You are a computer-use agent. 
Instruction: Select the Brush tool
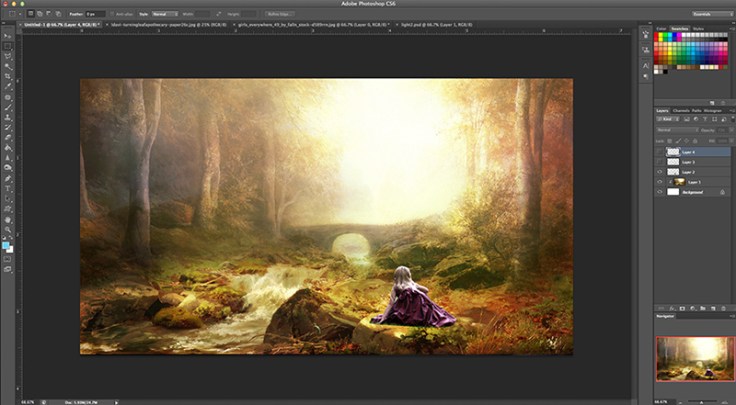[x=8, y=108]
